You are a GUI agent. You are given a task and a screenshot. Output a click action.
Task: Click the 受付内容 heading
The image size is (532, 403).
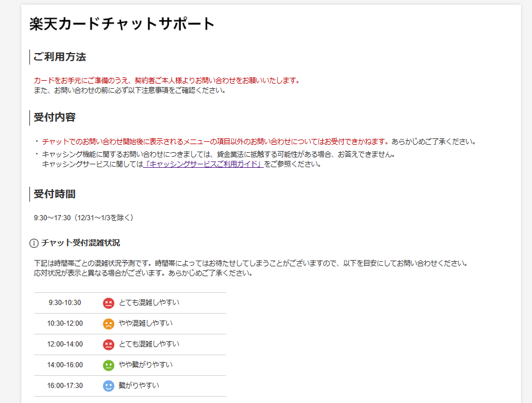click(x=55, y=117)
